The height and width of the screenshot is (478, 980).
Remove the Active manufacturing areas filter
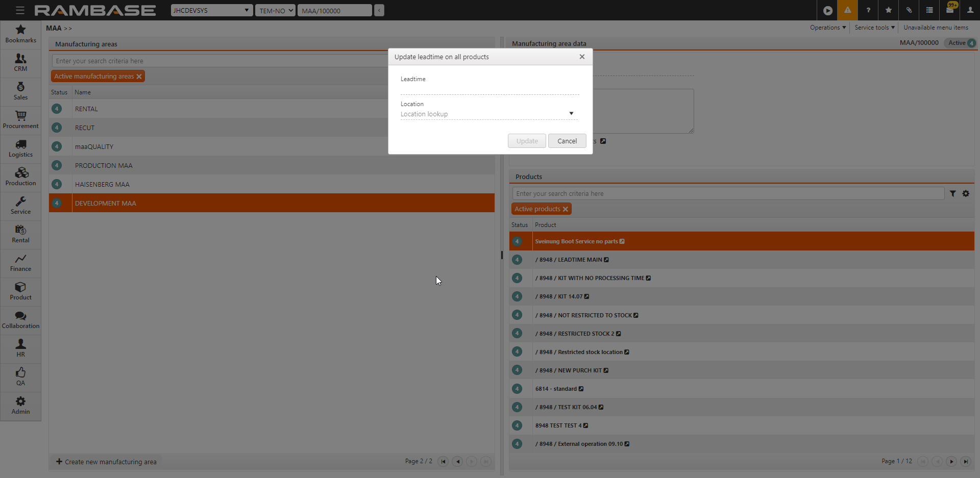click(x=139, y=77)
